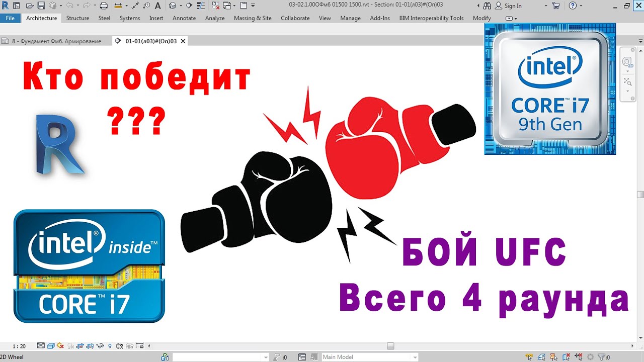Click the Synchronize with Central icon

tap(52, 6)
